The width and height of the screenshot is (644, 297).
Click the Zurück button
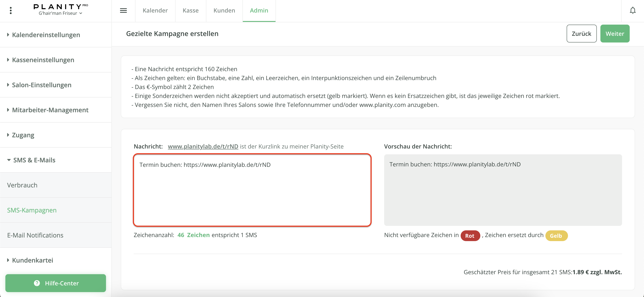pyautogui.click(x=581, y=34)
